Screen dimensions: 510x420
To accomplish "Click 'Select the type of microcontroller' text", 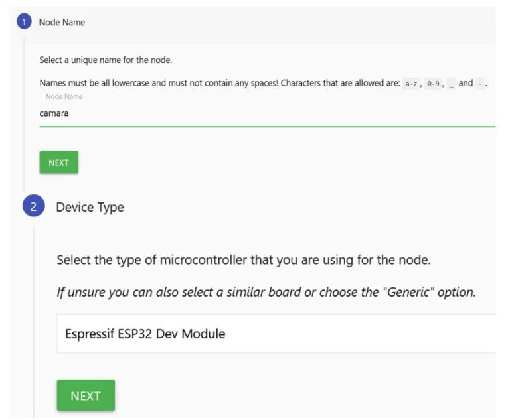I will [244, 260].
